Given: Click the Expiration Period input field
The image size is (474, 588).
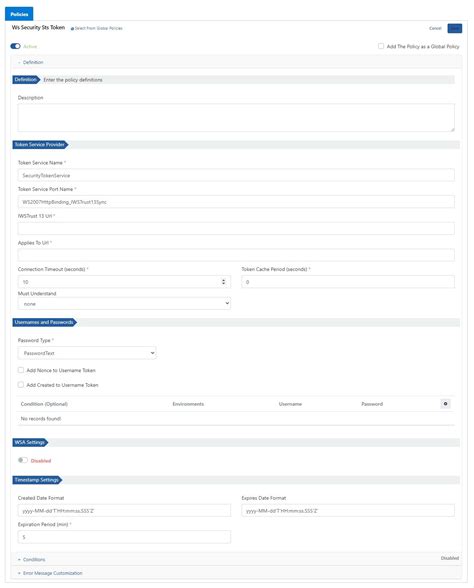Looking at the screenshot, I should coord(124,537).
